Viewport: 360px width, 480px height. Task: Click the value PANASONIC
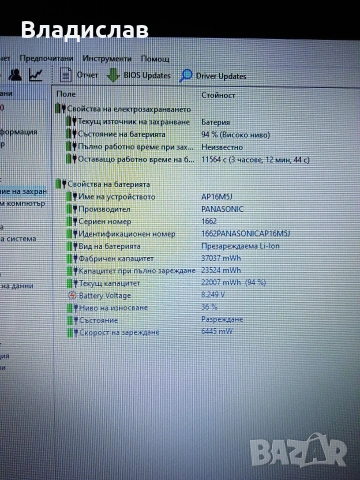(222, 209)
